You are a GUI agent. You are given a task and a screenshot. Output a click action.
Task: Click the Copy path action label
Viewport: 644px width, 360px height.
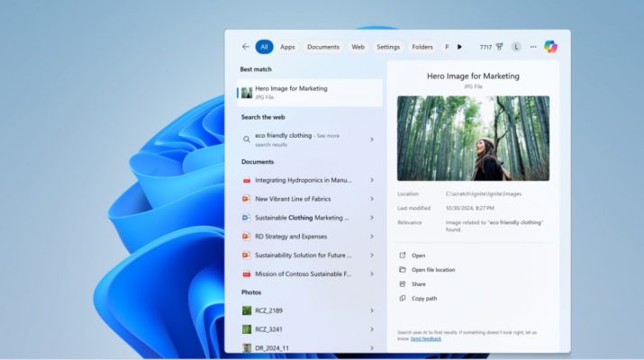pos(424,299)
